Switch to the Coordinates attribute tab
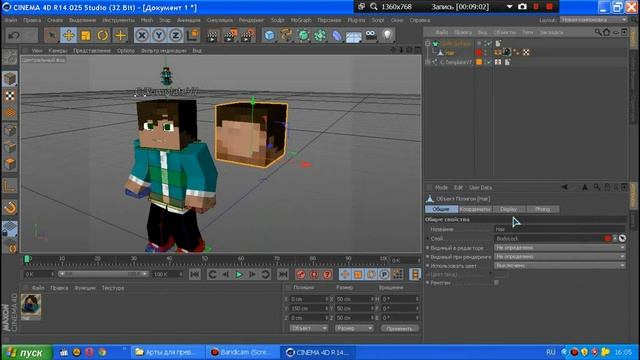This screenshot has height=360, width=640. [475, 209]
